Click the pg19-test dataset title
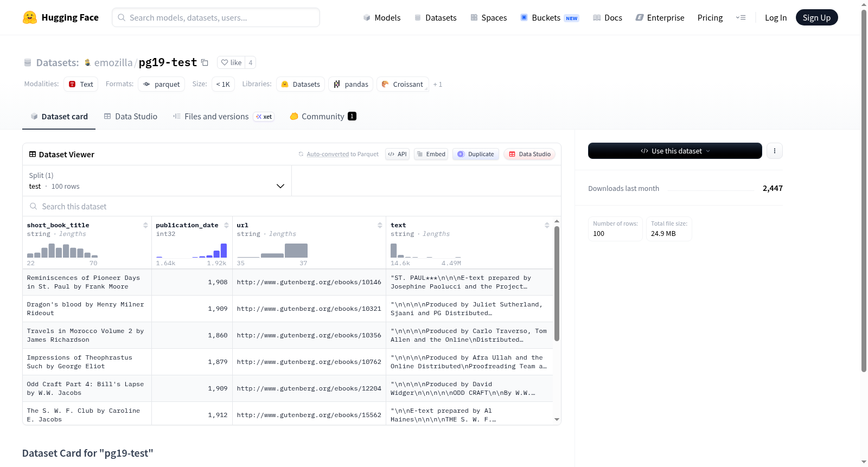 [168, 62]
